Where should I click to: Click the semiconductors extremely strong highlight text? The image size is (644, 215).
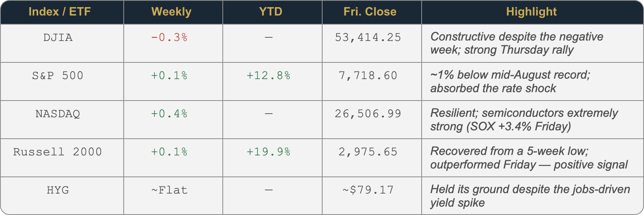coord(524,120)
